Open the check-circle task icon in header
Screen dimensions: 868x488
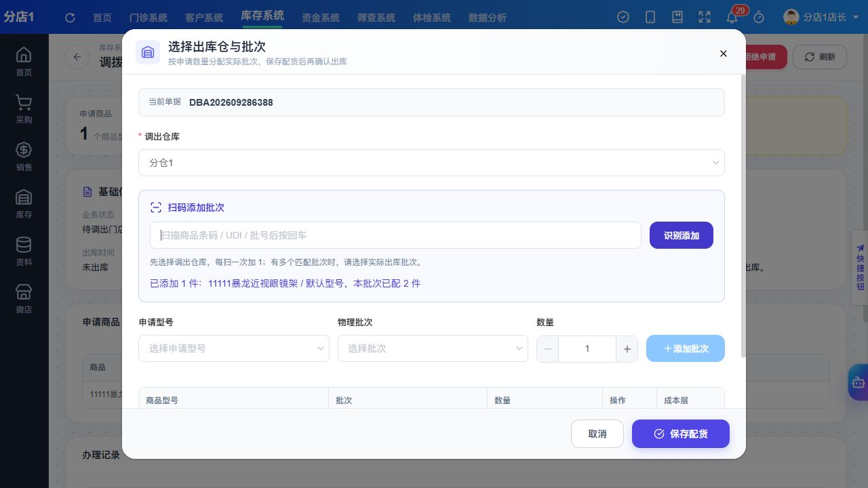tap(623, 18)
